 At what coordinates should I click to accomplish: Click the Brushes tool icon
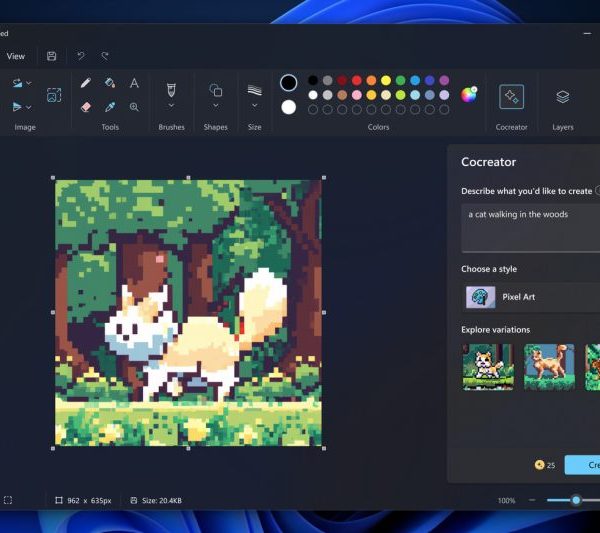point(171,90)
